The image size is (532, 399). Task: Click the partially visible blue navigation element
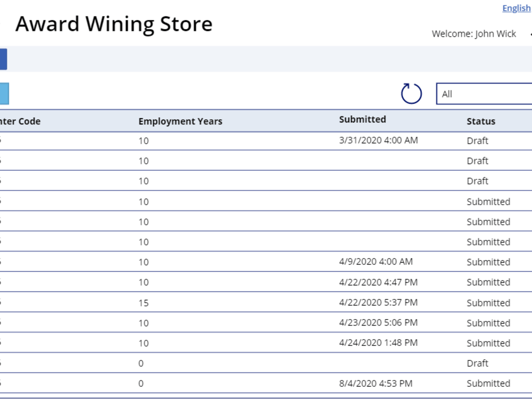[x=3, y=59]
